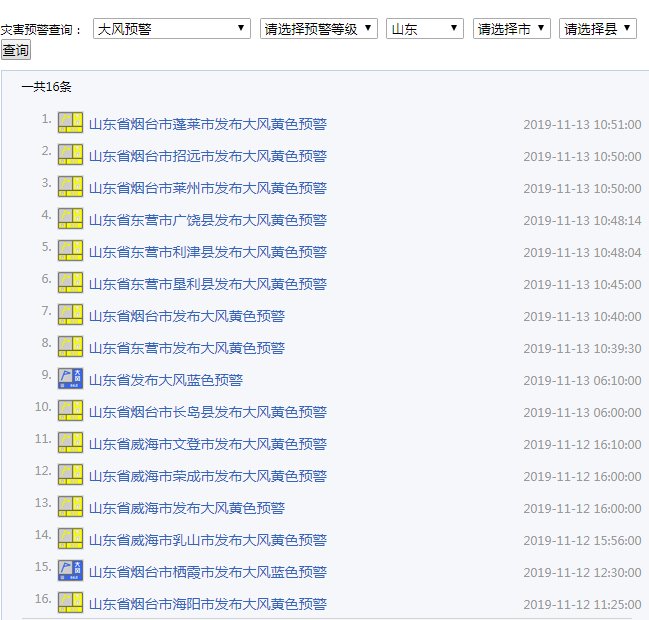Click yellow warning icon beside 长岛县 entry
The height and width of the screenshot is (620, 649).
click(70, 411)
